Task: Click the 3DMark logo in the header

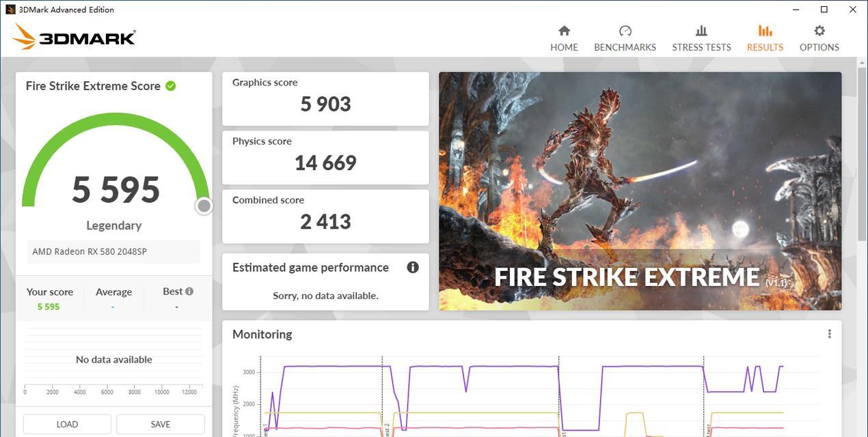Action: coord(74,37)
